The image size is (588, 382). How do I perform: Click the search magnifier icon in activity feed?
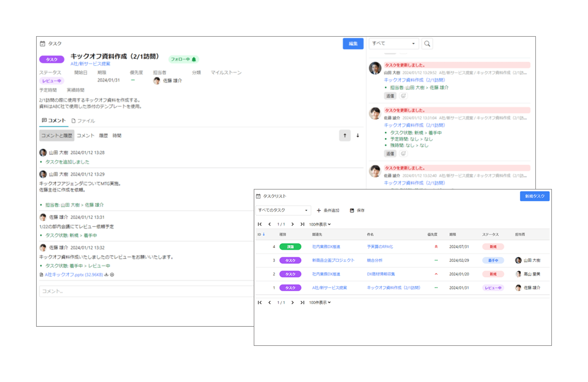(x=427, y=44)
